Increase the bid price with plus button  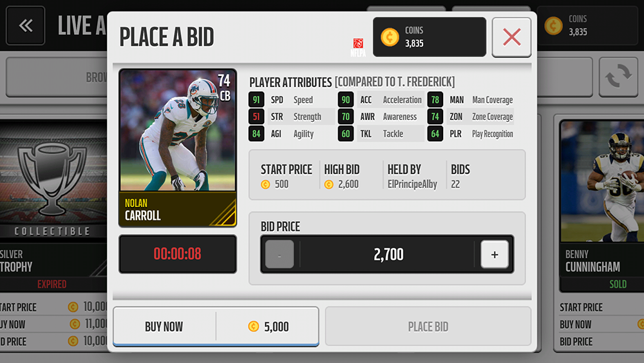tap(495, 255)
